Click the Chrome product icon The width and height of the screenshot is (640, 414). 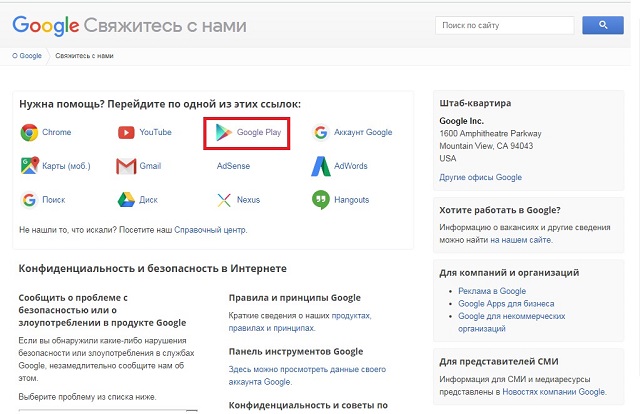[x=29, y=132]
